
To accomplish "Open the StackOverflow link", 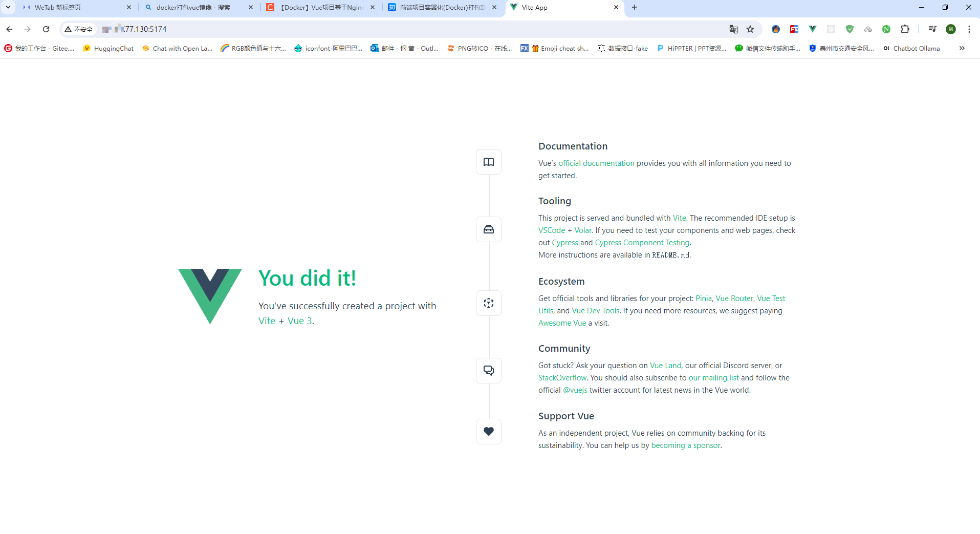I will (562, 378).
